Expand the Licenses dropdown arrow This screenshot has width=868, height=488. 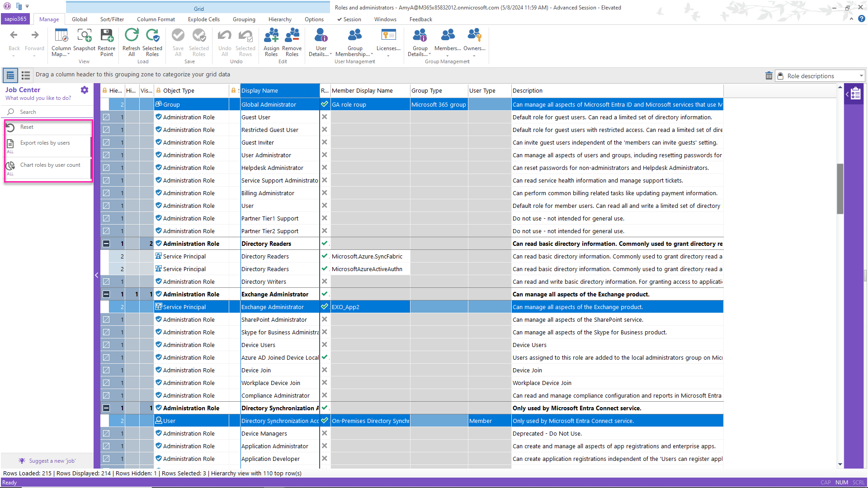[x=388, y=56]
